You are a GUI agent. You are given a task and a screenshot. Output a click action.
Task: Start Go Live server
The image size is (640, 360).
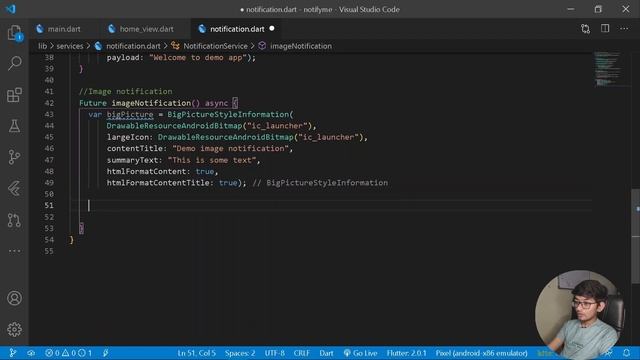coord(360,353)
